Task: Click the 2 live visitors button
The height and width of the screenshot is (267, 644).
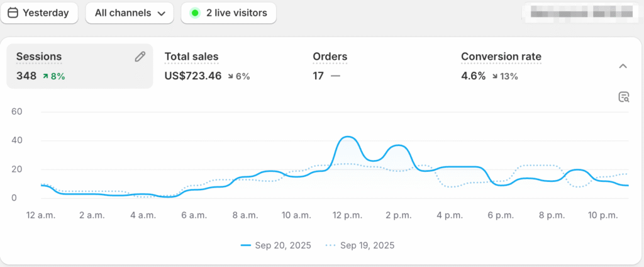Action: pos(229,13)
